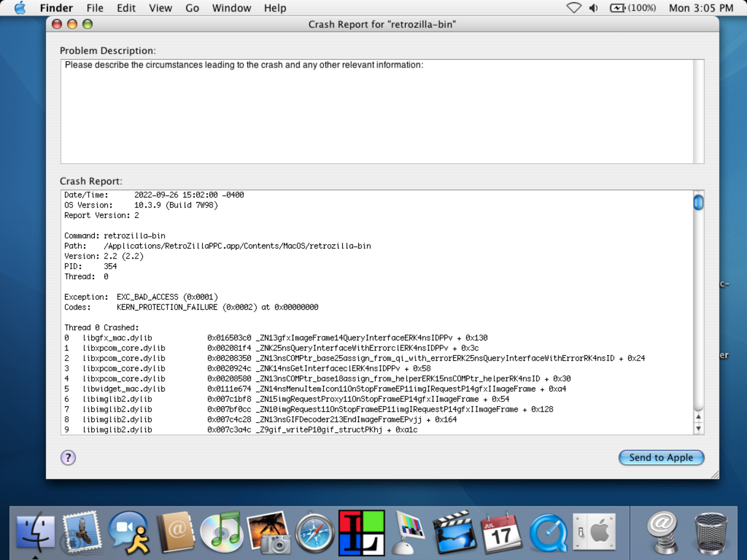Click the retrozilla-bin path line
The image size is (747, 560).
[218, 246]
